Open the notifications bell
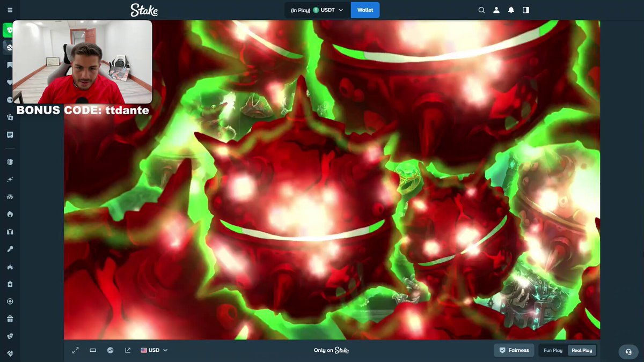Viewport: 644px width, 362px height. click(x=511, y=10)
